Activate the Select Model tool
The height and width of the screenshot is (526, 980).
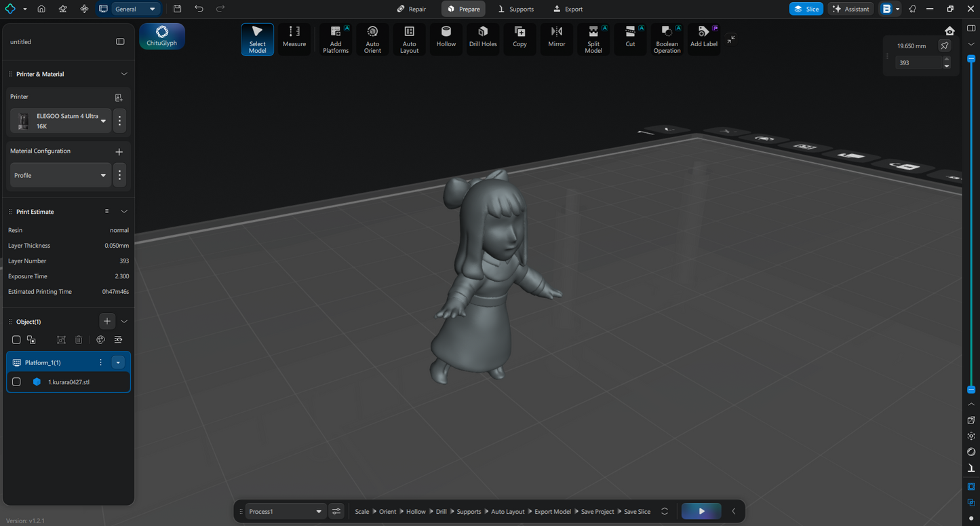click(258, 39)
